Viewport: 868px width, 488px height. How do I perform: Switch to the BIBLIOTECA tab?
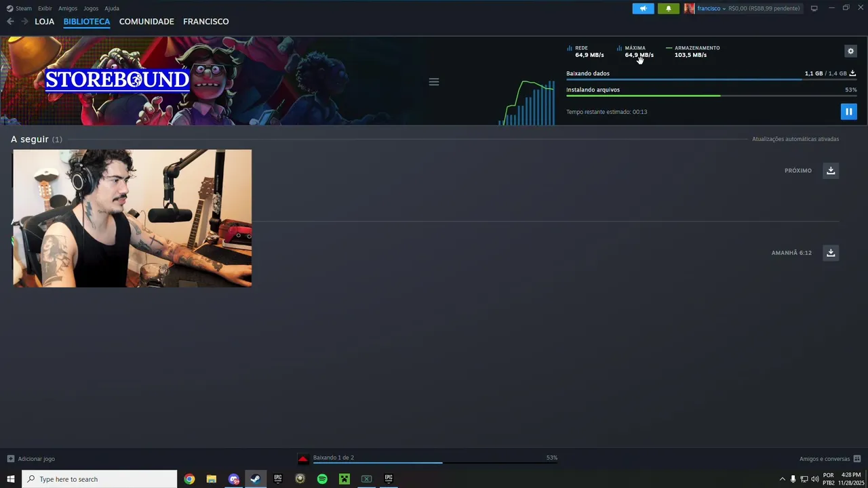click(87, 22)
